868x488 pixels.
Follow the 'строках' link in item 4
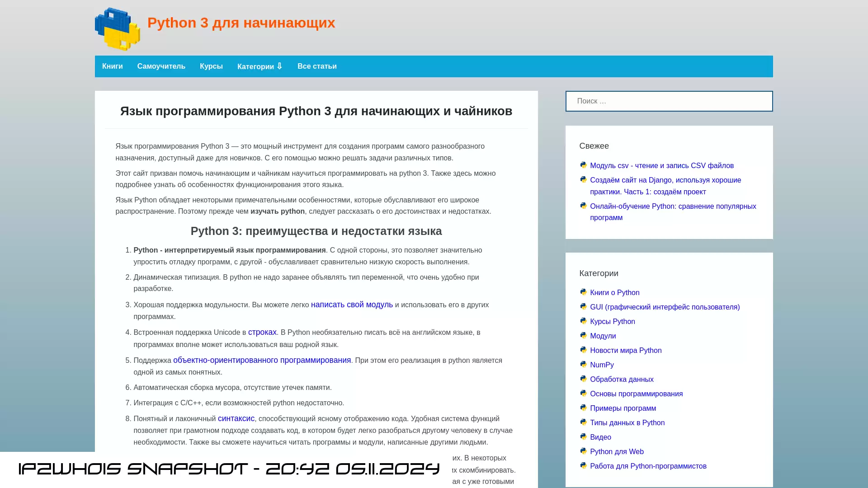[x=262, y=333]
